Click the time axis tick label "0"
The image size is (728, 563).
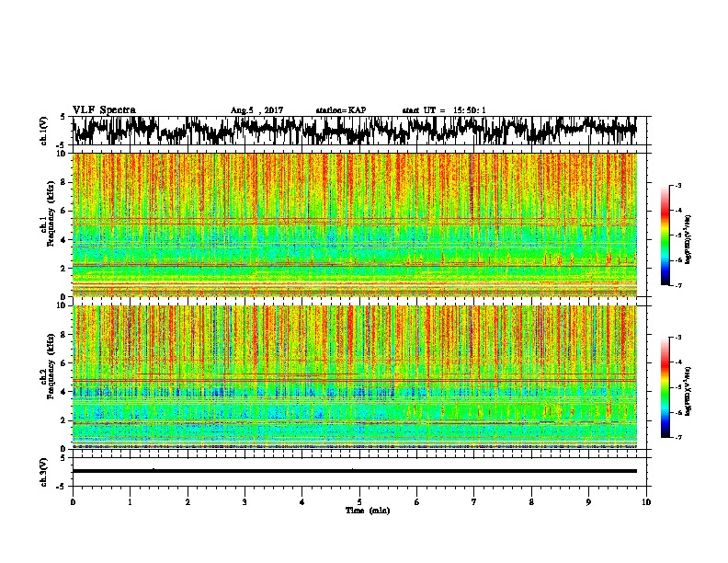pyautogui.click(x=73, y=502)
